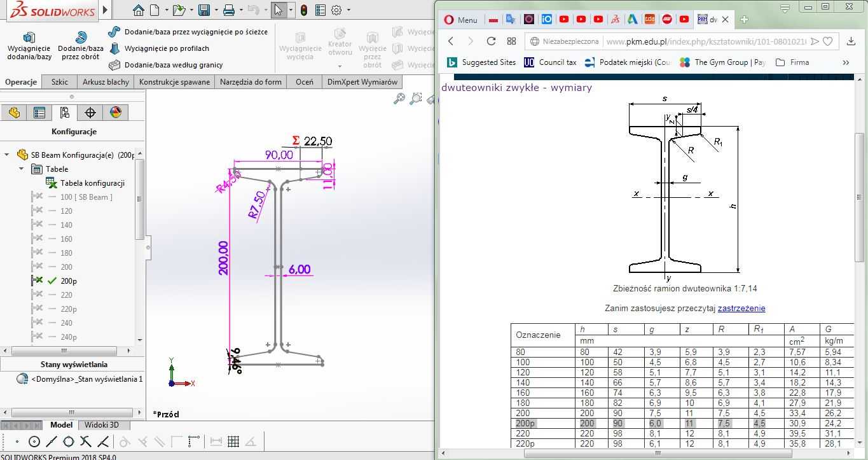The image size is (868, 460).
Task: Open The Gym Group bookmark
Action: pos(722,62)
